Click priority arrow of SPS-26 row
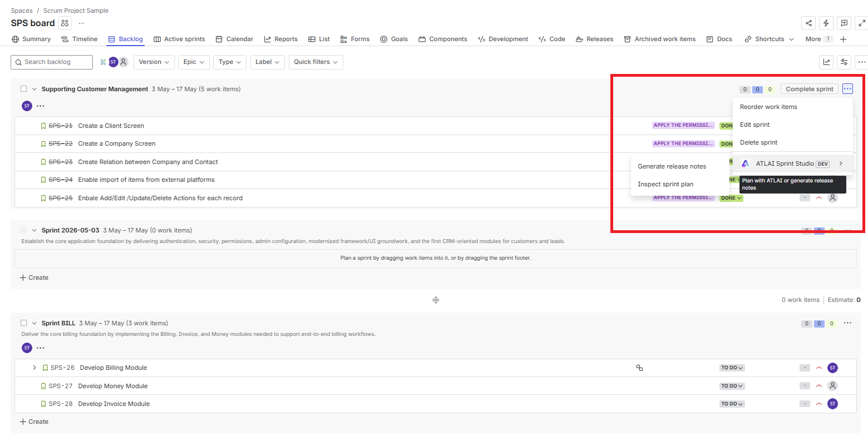 [x=818, y=368]
